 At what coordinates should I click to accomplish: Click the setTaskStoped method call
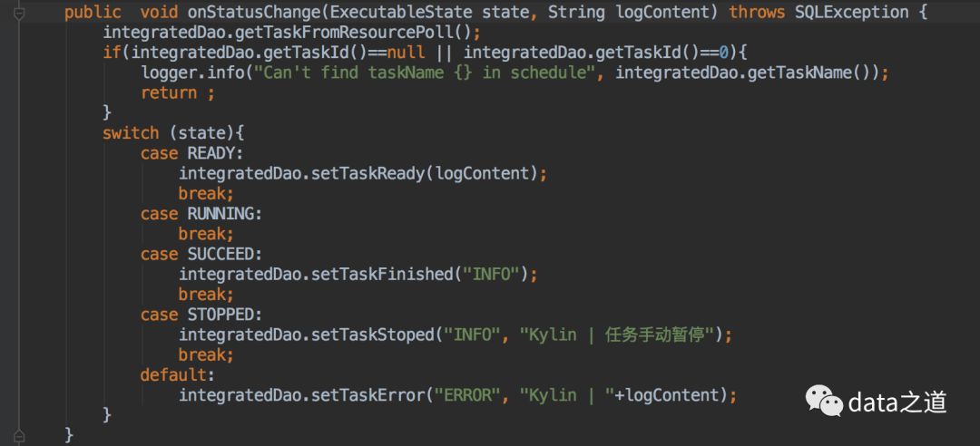373,334
